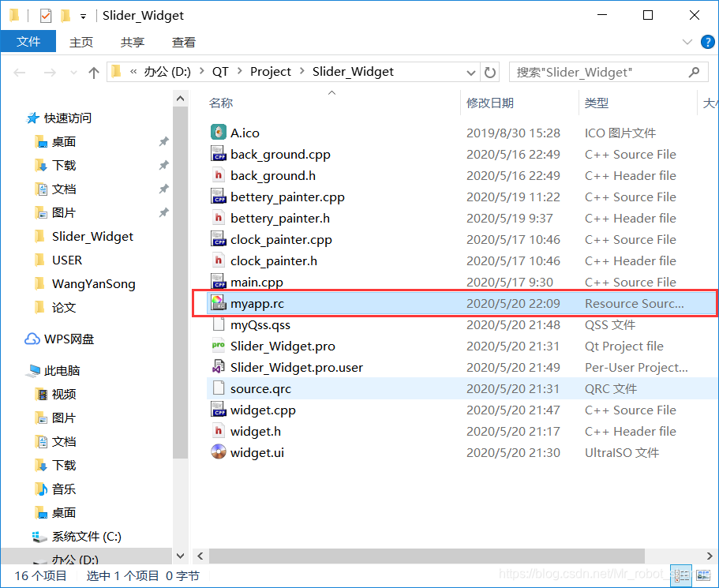Screen dimensions: 719x588
Task: Open quick access toolbar customize dropdown
Action: tap(83, 17)
